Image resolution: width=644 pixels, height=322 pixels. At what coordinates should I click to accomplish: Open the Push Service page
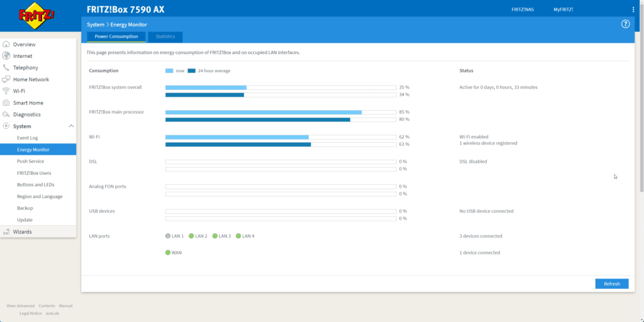point(30,161)
